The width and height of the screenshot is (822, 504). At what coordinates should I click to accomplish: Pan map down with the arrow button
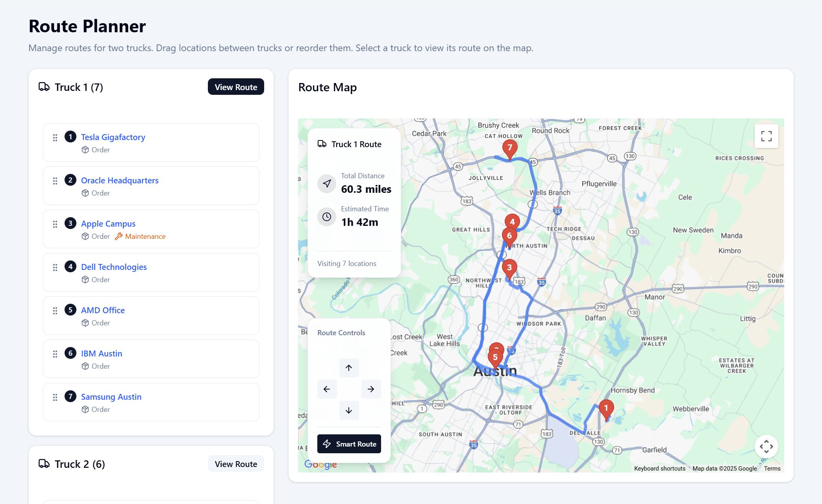(x=349, y=410)
